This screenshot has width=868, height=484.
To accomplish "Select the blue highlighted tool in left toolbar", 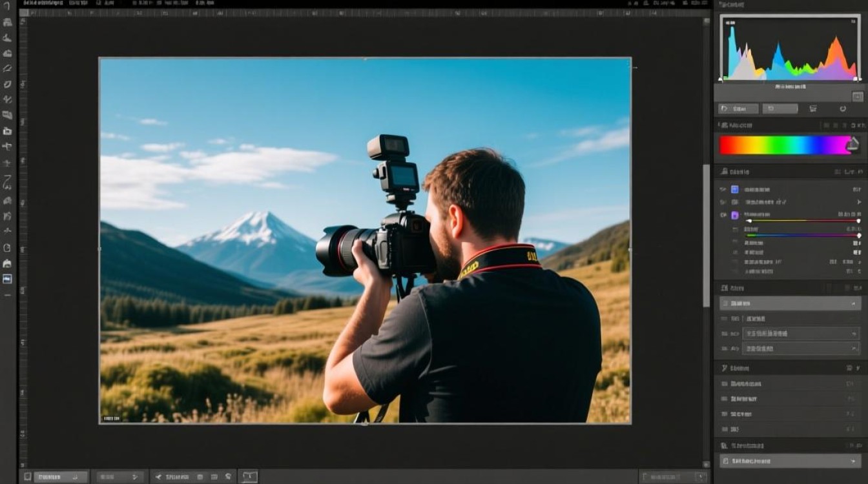I will [7, 279].
